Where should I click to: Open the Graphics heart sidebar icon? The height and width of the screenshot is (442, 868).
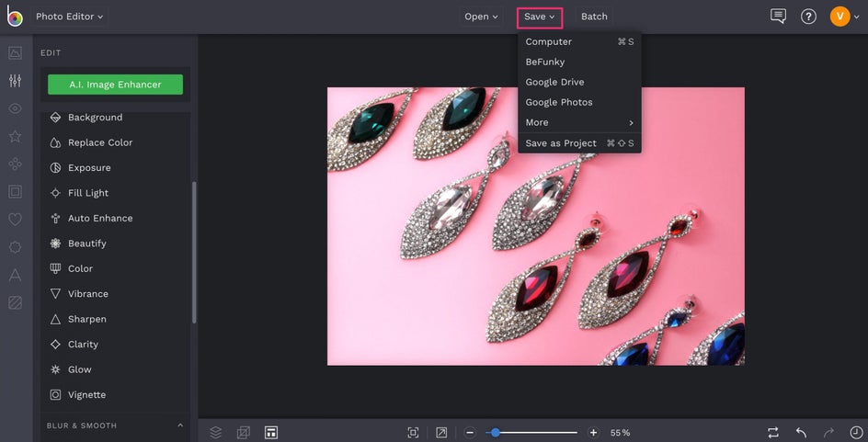tap(15, 220)
